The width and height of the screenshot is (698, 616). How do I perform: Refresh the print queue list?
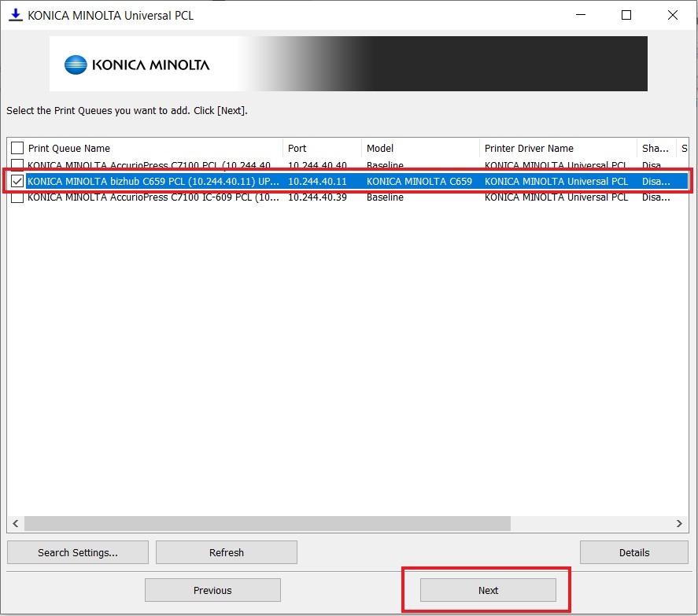(x=227, y=552)
